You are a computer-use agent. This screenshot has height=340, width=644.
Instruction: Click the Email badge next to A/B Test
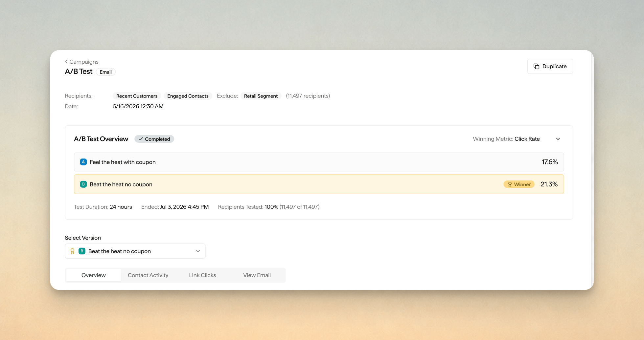point(105,72)
